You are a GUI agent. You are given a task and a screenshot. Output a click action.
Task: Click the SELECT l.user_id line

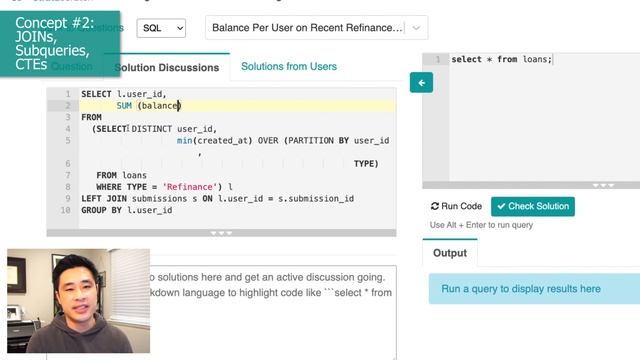[x=124, y=94]
